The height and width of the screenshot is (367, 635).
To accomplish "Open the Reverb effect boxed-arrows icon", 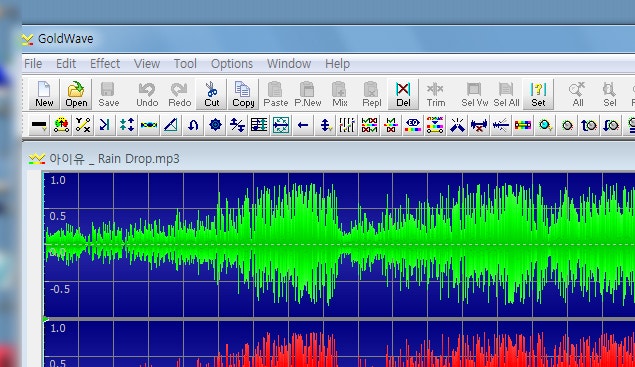I will 281,125.
